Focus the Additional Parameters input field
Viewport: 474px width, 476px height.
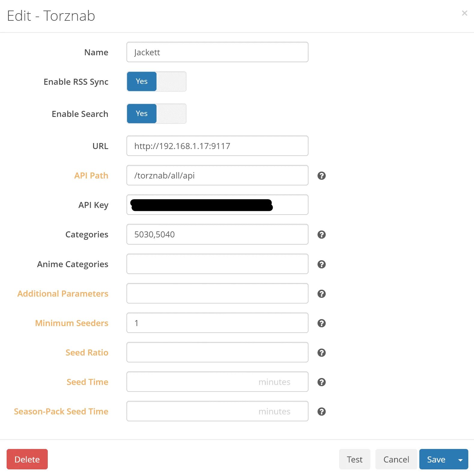217,293
